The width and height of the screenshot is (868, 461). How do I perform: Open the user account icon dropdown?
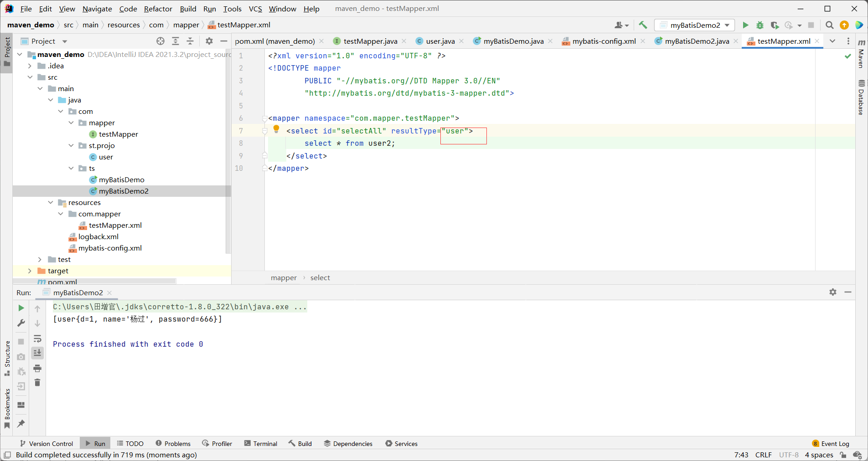[x=622, y=25]
